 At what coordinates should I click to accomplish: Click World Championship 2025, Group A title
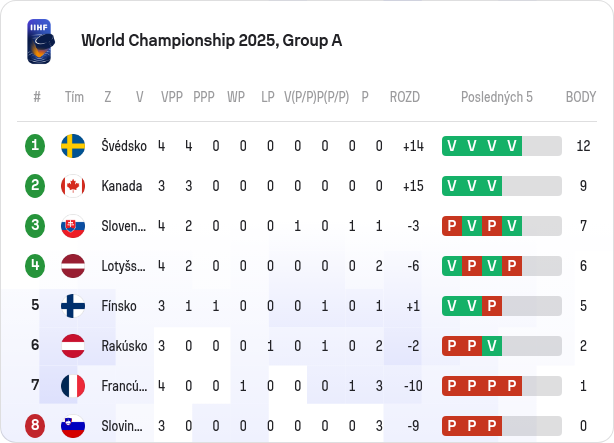pos(211,41)
